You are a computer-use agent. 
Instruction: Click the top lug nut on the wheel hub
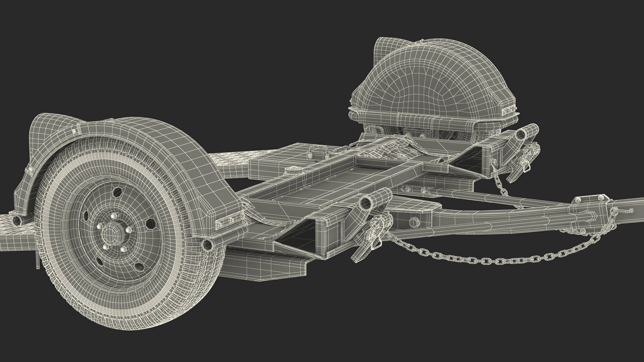[x=113, y=216]
